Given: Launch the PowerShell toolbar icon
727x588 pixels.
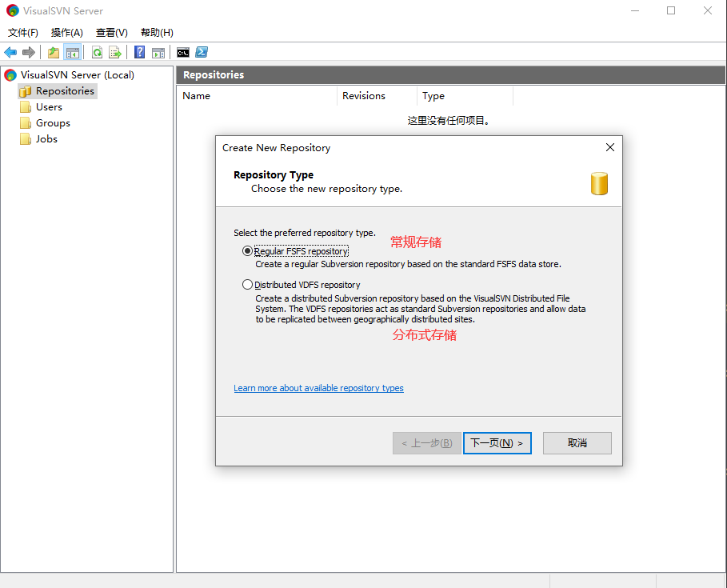Looking at the screenshot, I should 202,53.
